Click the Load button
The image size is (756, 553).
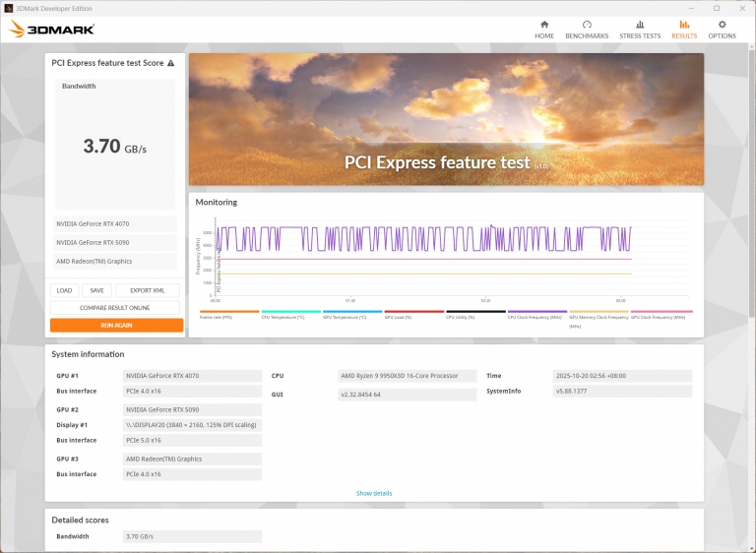coord(64,290)
